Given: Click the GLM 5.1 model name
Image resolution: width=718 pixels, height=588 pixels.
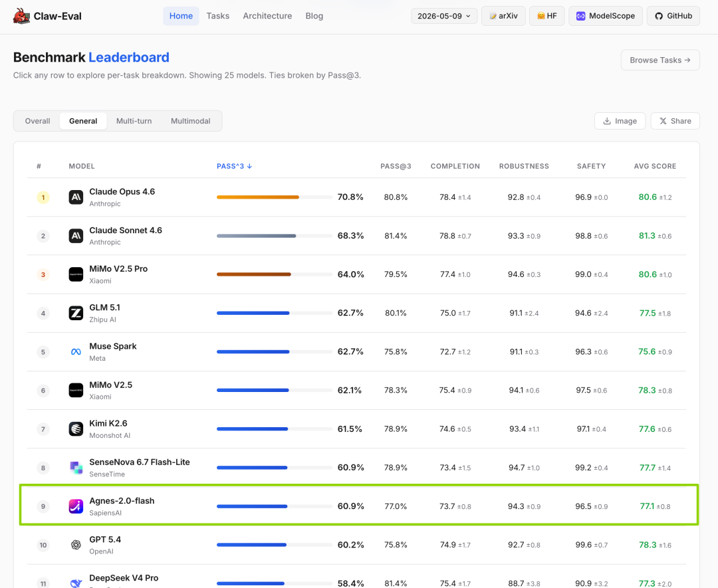Looking at the screenshot, I should (x=104, y=308).
